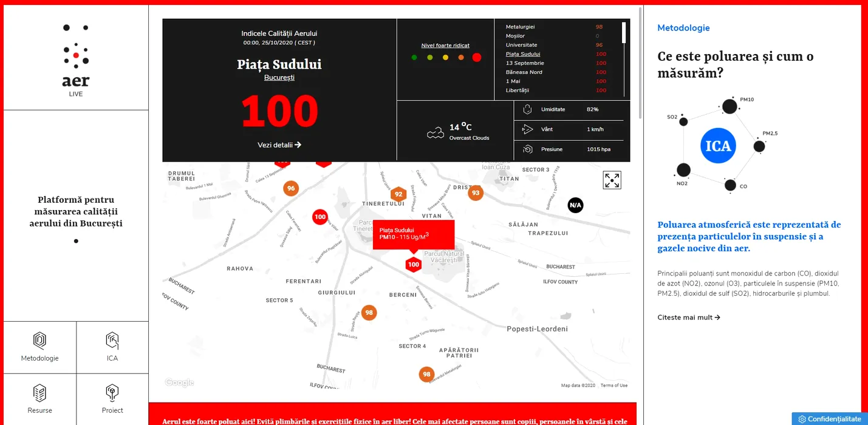Click the PM10 node in diagram

730,107
